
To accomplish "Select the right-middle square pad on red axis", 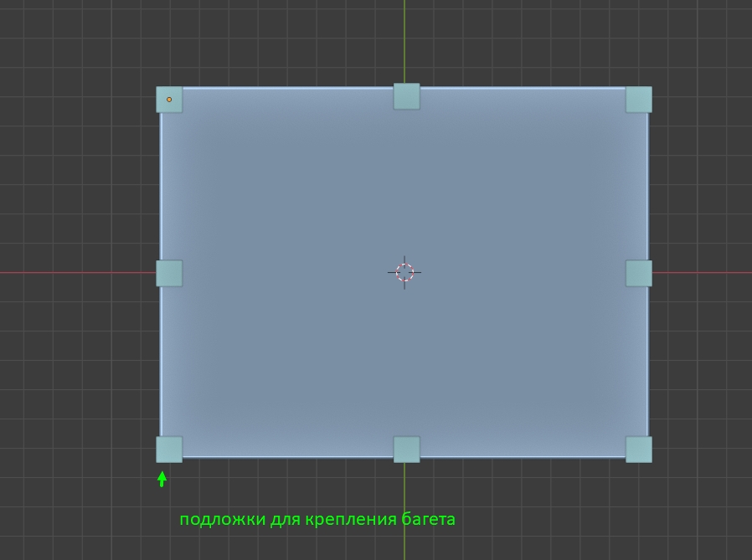I will pos(639,273).
